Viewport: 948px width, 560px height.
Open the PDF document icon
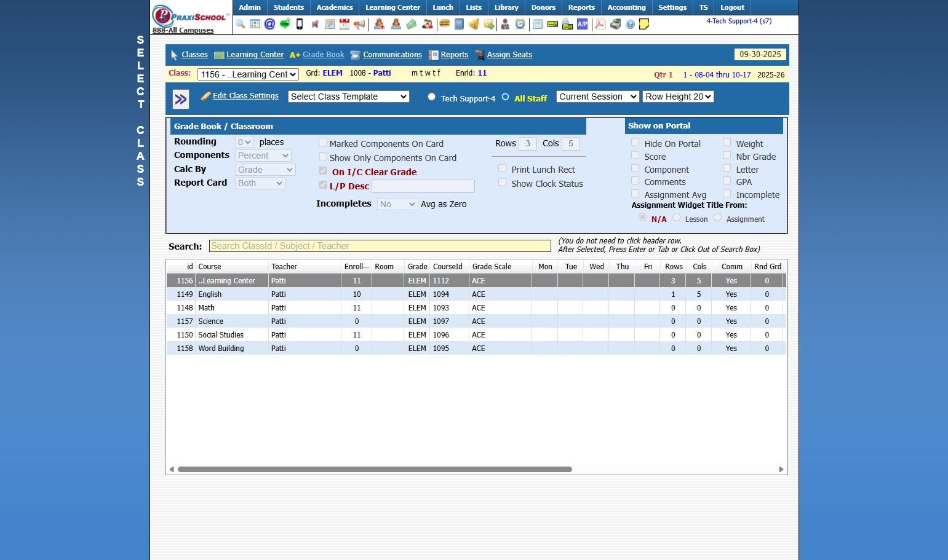coord(600,24)
